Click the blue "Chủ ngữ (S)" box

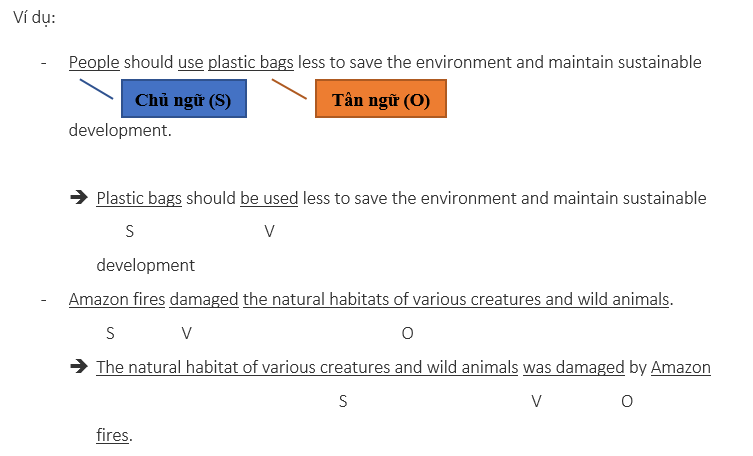point(183,100)
